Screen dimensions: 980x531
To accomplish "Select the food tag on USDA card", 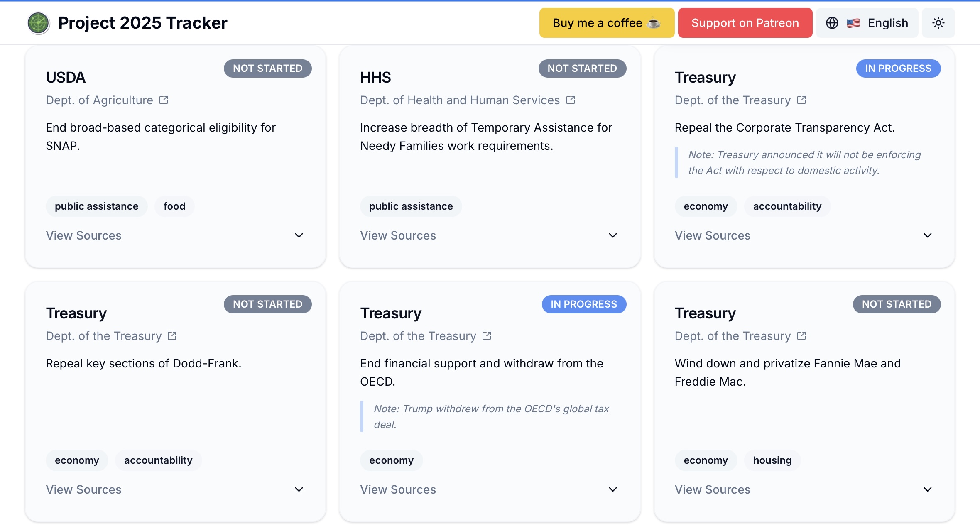I will click(174, 206).
